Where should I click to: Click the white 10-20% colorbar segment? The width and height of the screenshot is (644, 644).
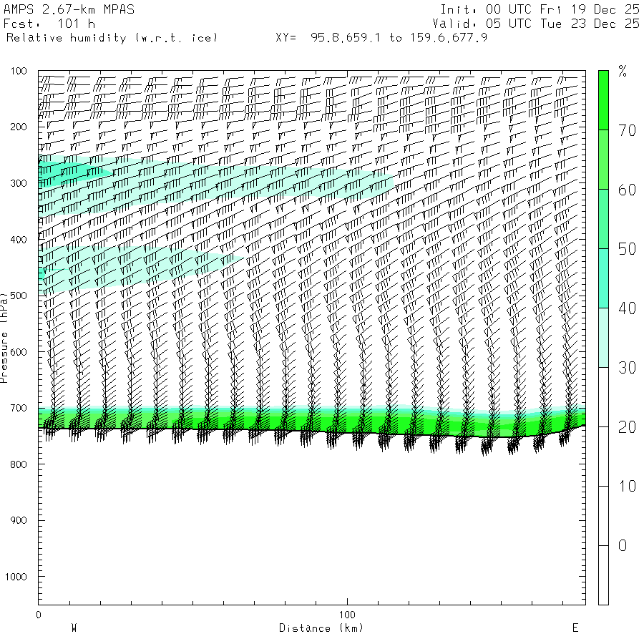pyautogui.click(x=603, y=457)
